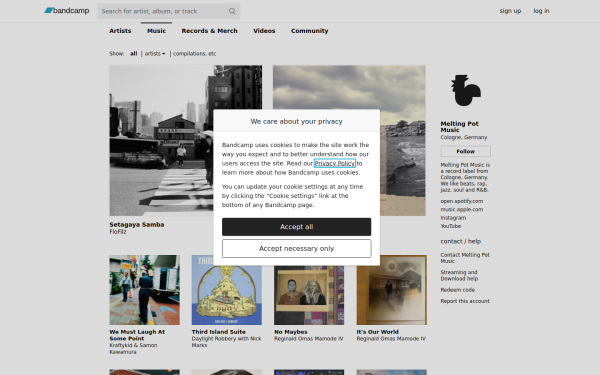Open We Must Laugh At Some Point cover

tap(145, 290)
